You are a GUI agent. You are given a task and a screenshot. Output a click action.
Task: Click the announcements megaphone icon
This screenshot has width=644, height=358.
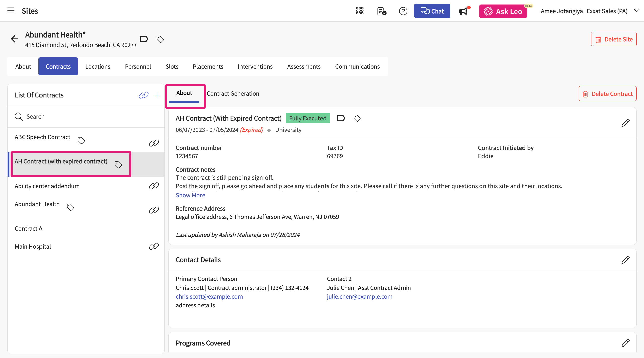point(463,11)
